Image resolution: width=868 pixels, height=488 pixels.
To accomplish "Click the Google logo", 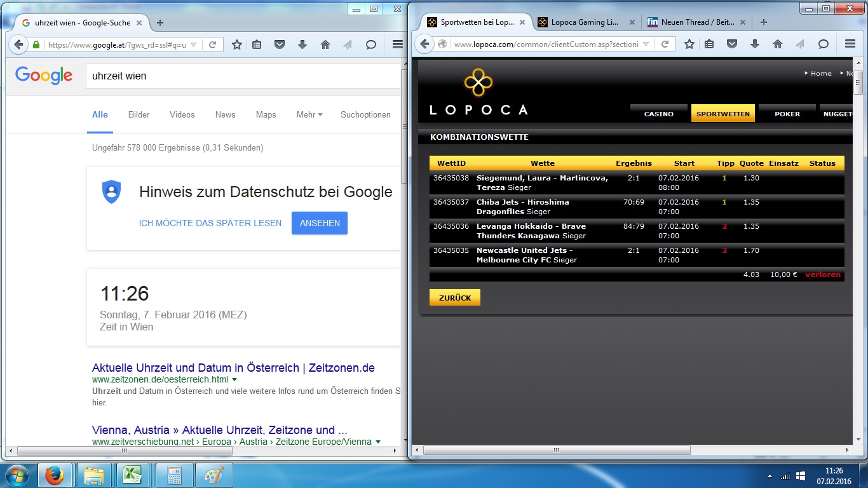I will tap(44, 76).
